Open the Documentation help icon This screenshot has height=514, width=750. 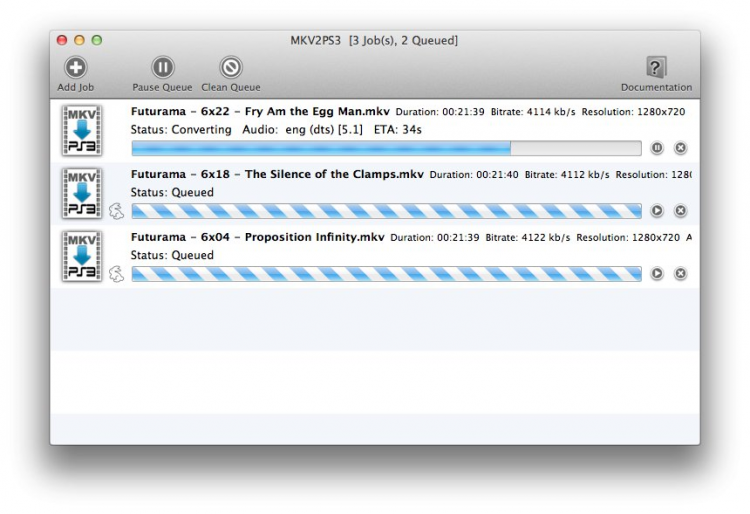tap(656, 67)
